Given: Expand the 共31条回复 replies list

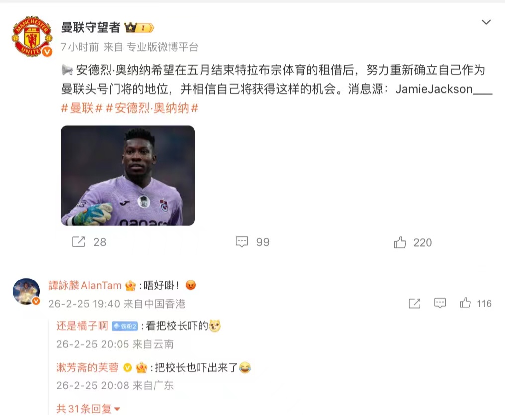Looking at the screenshot, I should click(x=88, y=409).
